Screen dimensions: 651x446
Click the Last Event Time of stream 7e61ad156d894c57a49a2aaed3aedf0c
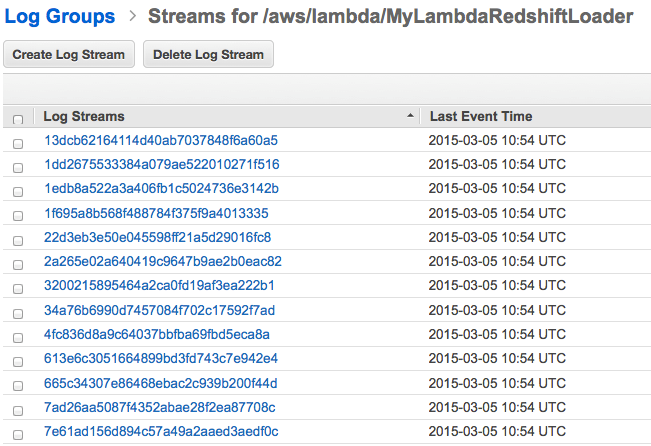coord(497,431)
